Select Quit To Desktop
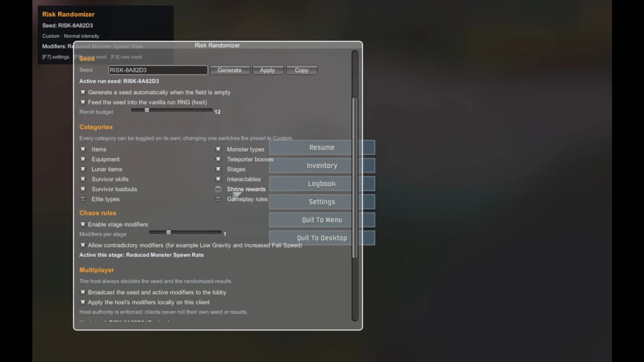The image size is (644, 362). click(x=322, y=238)
